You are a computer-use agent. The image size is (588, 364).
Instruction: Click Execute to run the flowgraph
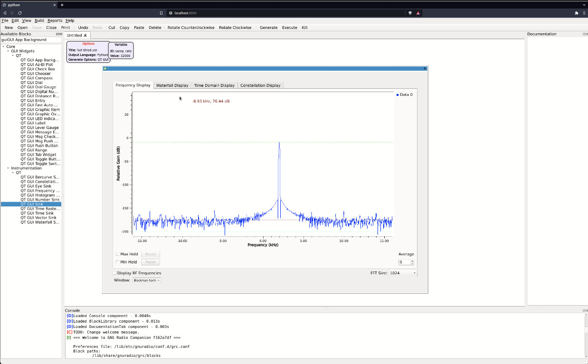coord(289,28)
